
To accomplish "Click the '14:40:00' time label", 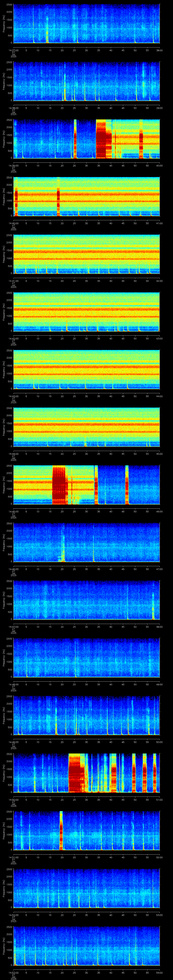I will 13,223.
